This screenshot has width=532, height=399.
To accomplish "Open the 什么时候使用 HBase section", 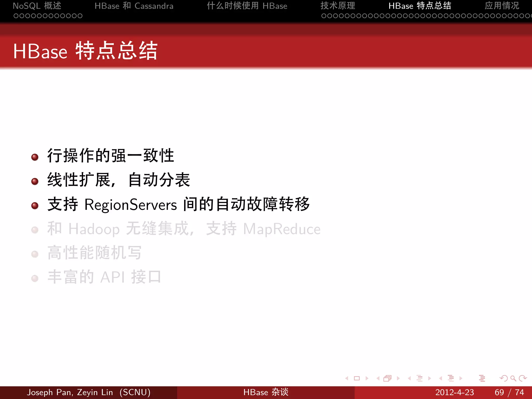I will [x=247, y=6].
